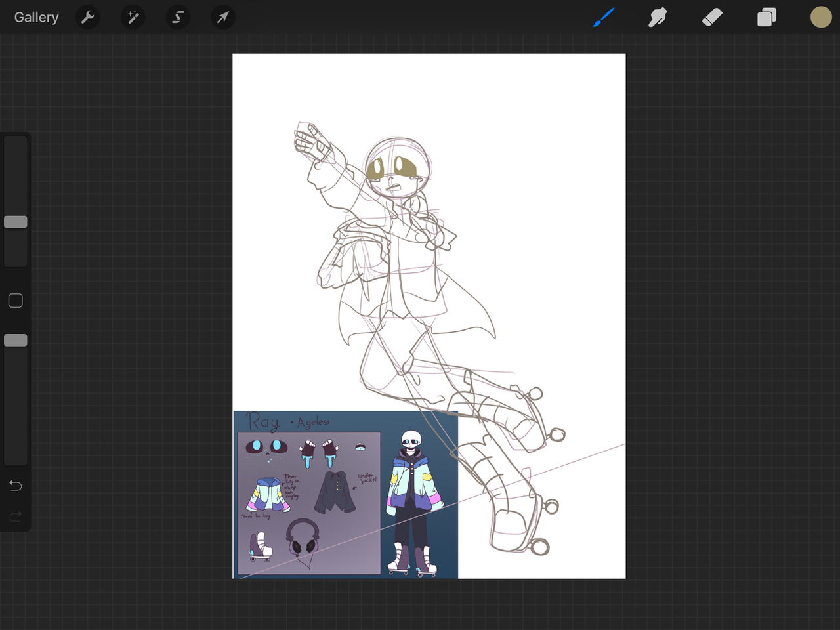The width and height of the screenshot is (840, 630).
Task: Select the Smudge tool
Action: pyautogui.click(x=658, y=17)
